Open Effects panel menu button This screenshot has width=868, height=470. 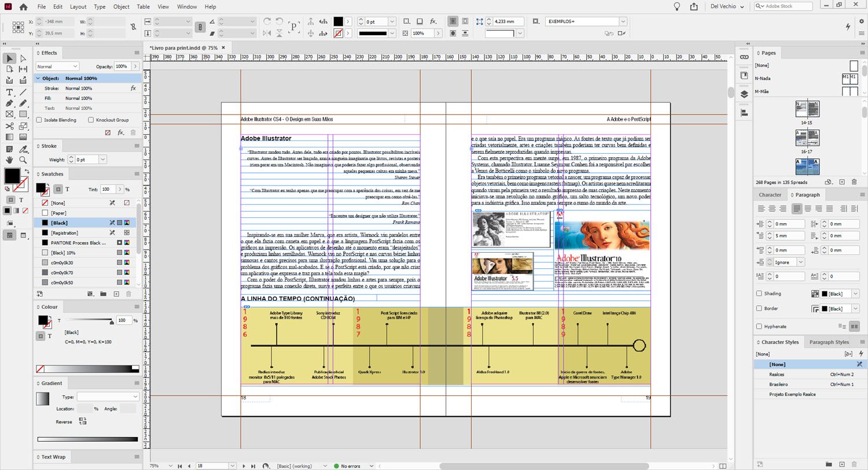tap(137, 53)
